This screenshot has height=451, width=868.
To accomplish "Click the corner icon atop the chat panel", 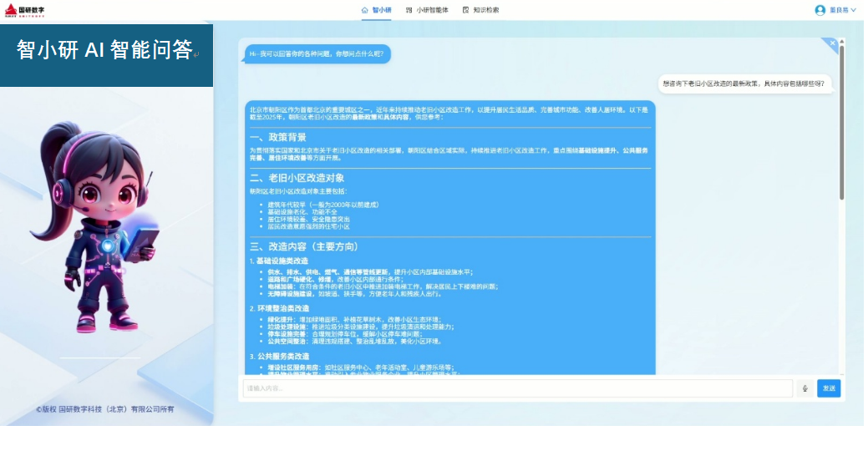I will pyautogui.click(x=831, y=43).
